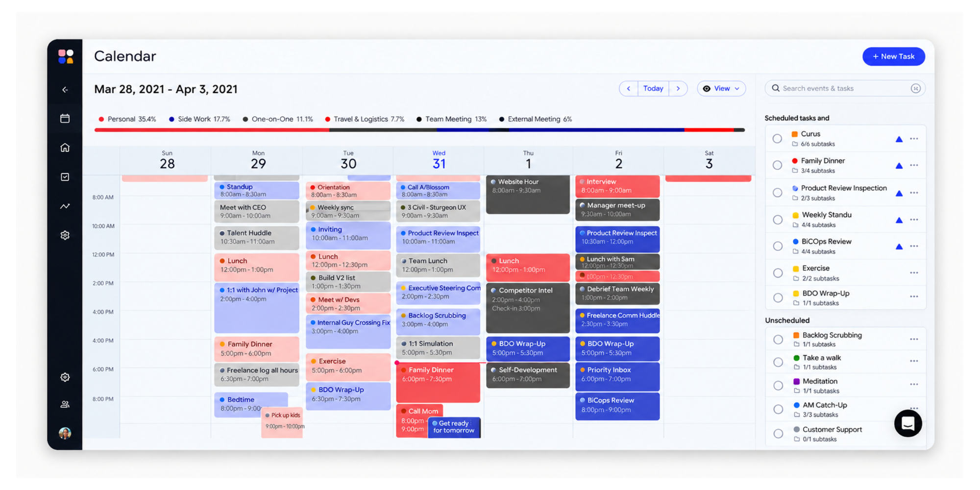This screenshot has width=980, height=490.
Task: Click the Side Work 17.7% legend dot
Action: click(x=171, y=119)
